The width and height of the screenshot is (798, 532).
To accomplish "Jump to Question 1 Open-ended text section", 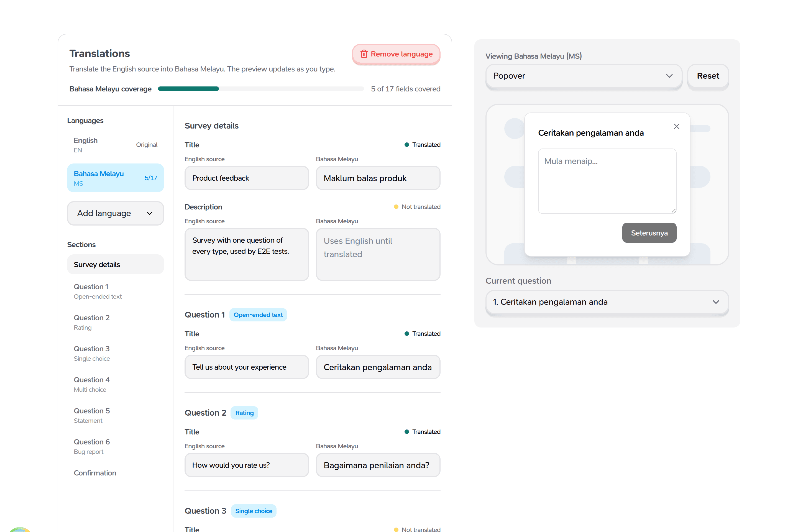I will (x=115, y=291).
